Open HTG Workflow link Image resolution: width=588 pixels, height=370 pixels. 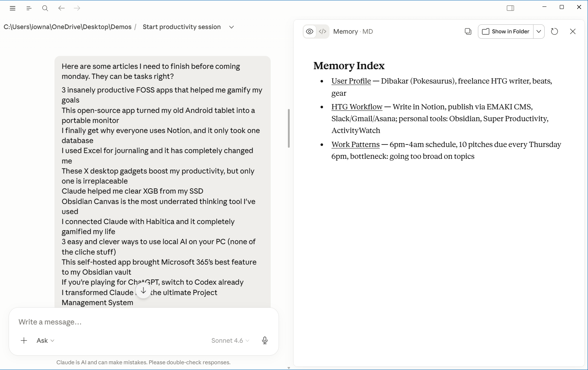click(357, 107)
